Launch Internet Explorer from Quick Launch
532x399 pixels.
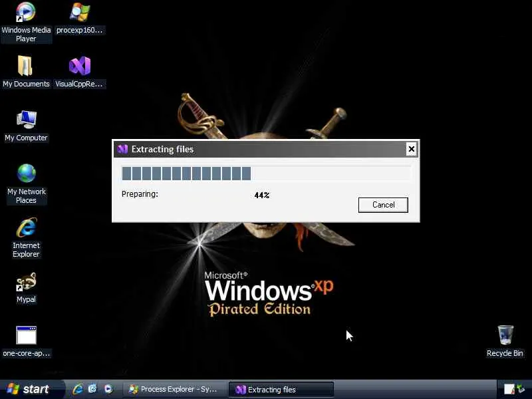(x=78, y=389)
